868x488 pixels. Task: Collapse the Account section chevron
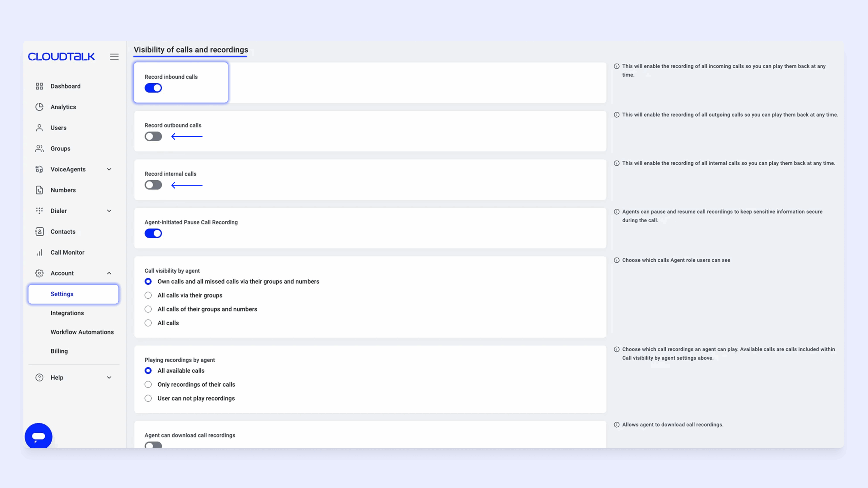click(109, 273)
